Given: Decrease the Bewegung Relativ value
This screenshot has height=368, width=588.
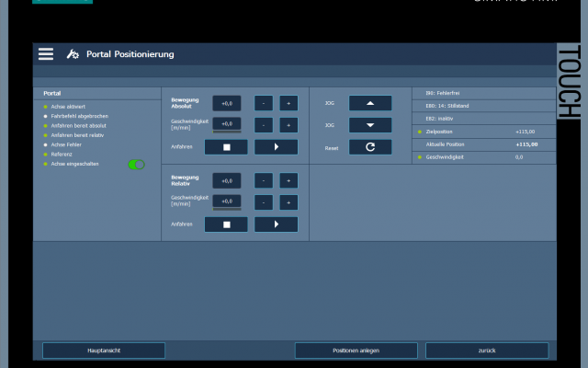Looking at the screenshot, I should 264,180.
